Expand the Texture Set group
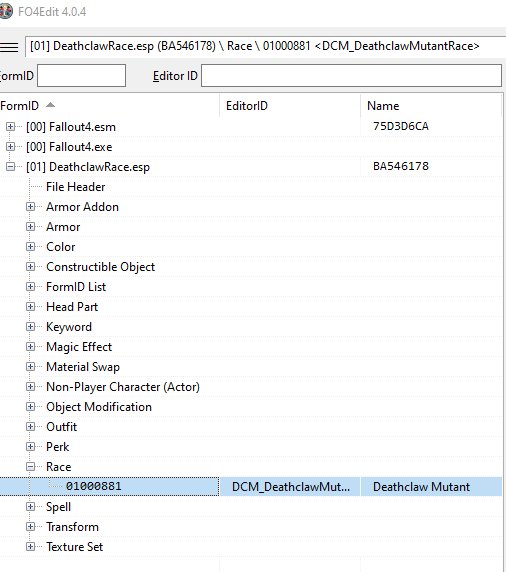 click(31, 546)
